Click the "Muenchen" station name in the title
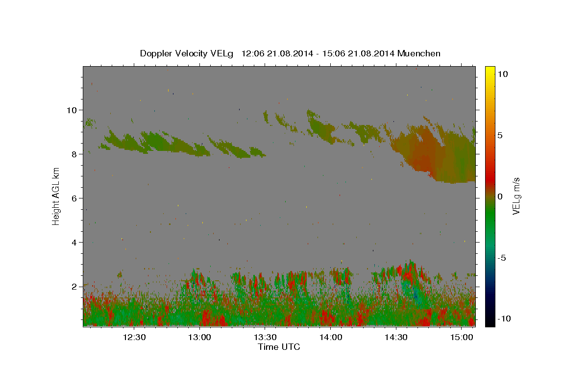The width and height of the screenshot is (588, 392). [x=419, y=53]
